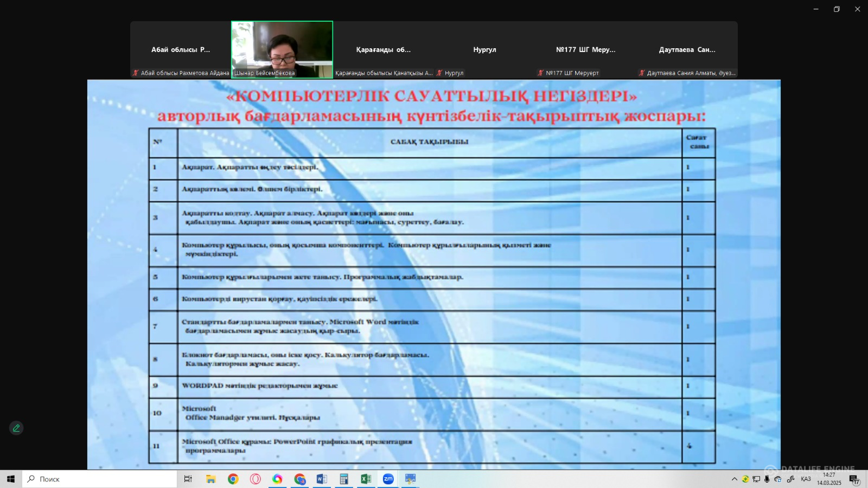The height and width of the screenshot is (488, 868).
Task: Open Excel from the taskbar
Action: (366, 479)
